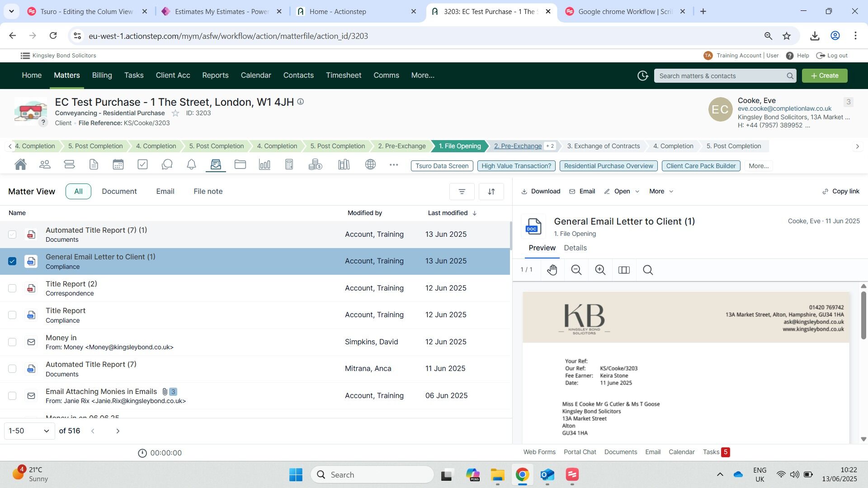Open the 1-50 page range dropdown
This screenshot has width=868, height=488.
tap(29, 431)
